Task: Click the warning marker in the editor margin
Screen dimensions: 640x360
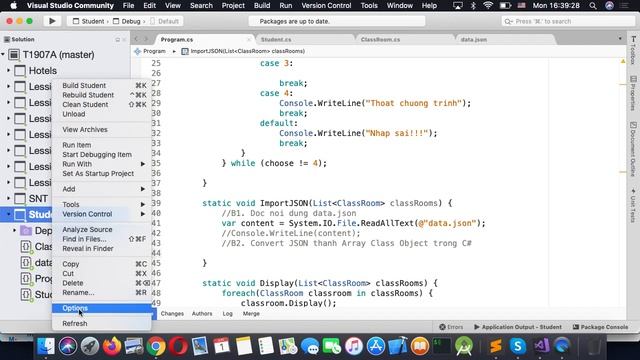Action: (623, 62)
